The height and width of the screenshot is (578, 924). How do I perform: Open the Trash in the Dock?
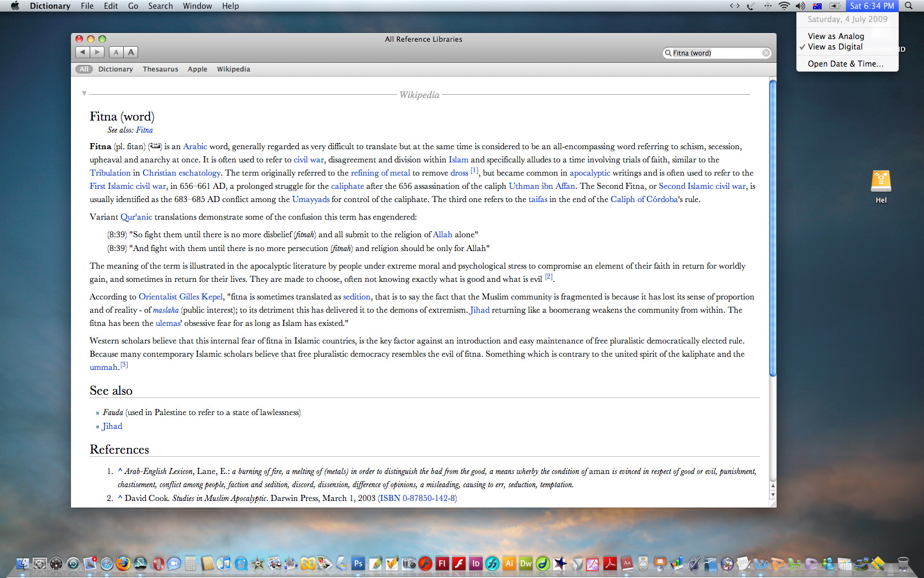point(904,564)
